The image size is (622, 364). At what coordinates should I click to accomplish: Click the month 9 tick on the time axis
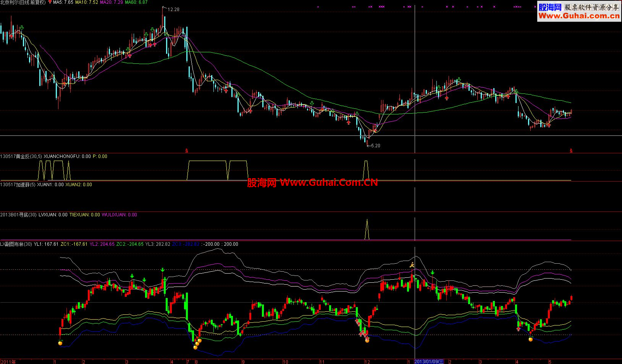243,362
